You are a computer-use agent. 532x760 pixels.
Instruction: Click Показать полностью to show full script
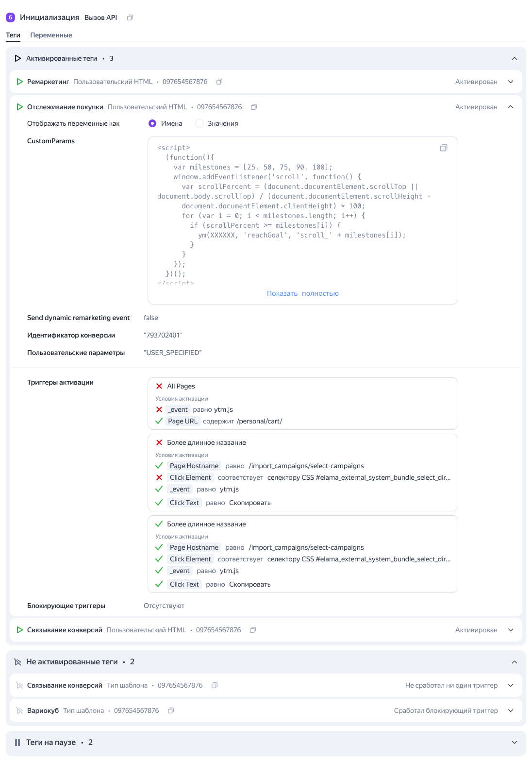303,293
